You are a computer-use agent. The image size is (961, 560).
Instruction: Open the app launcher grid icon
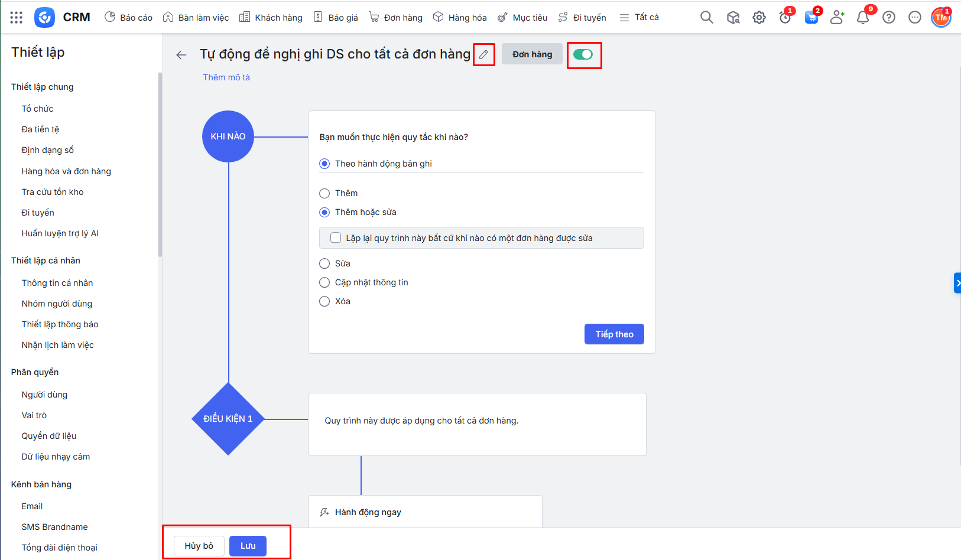click(x=17, y=18)
